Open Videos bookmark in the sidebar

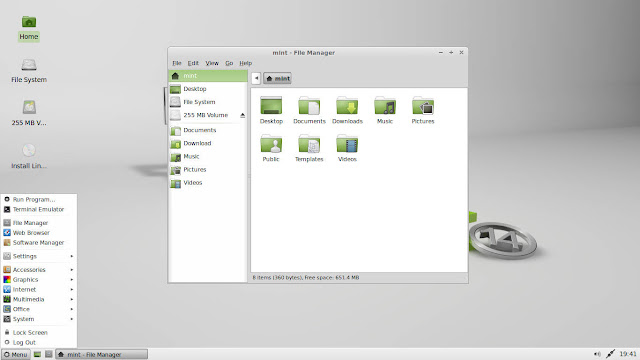[208, 182]
